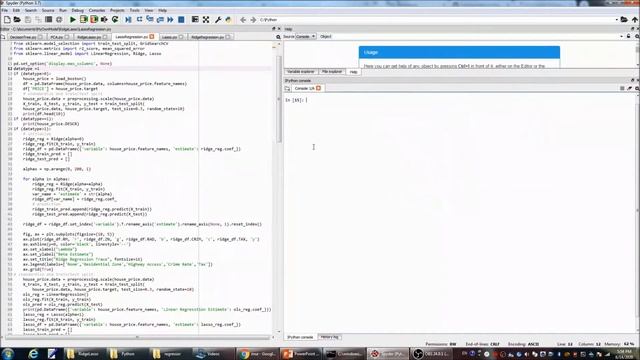Viewport: 640px width, 360px height.
Task: Create a new file with the New file icon
Action: (x=7, y=20)
